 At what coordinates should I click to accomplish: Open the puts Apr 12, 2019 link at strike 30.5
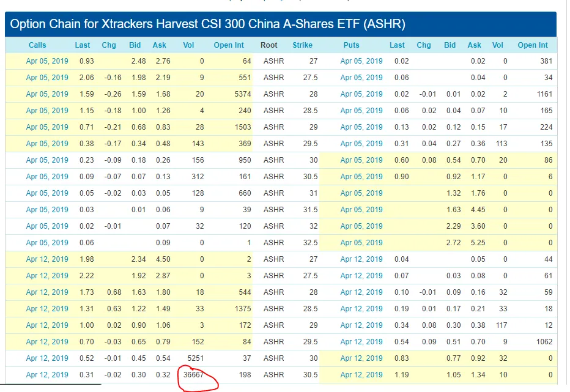(x=361, y=375)
